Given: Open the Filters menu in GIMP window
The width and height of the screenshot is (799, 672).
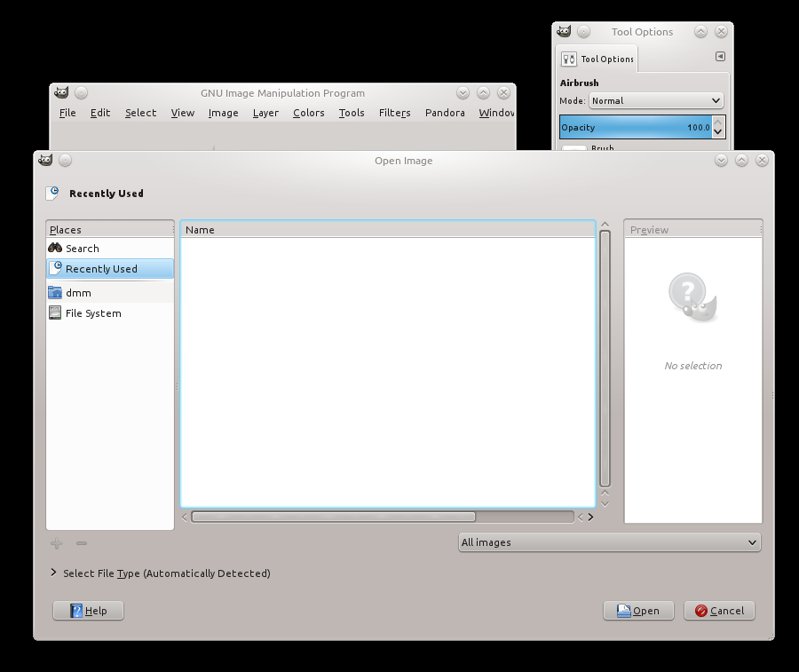Looking at the screenshot, I should (x=394, y=113).
